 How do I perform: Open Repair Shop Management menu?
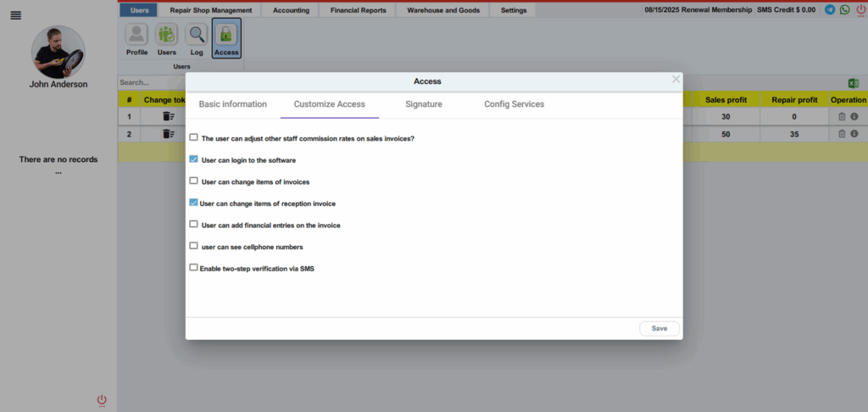point(211,10)
